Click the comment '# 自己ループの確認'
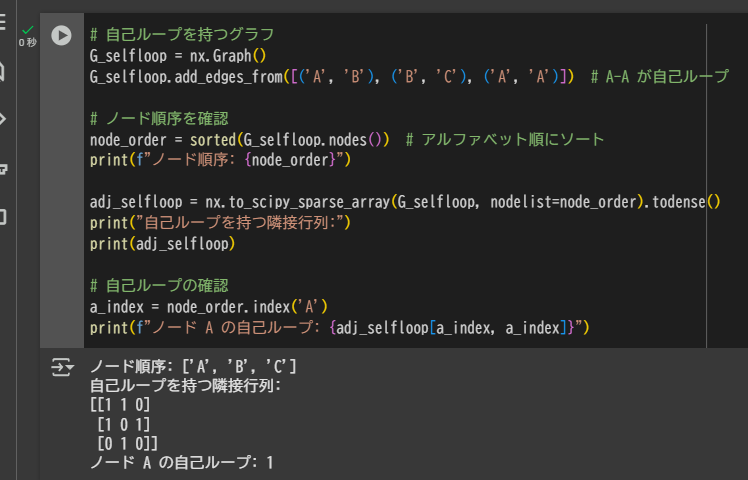This screenshot has width=748, height=480. tap(159, 285)
